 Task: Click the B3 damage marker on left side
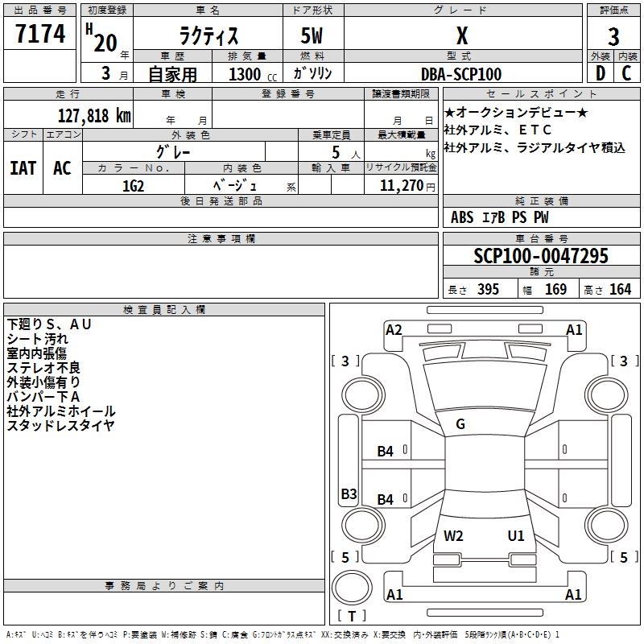349,493
